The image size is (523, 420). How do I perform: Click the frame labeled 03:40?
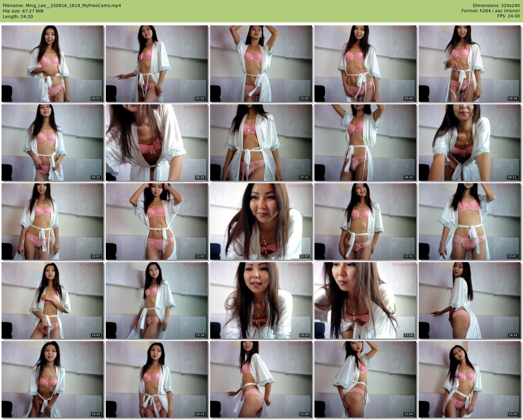click(x=365, y=64)
